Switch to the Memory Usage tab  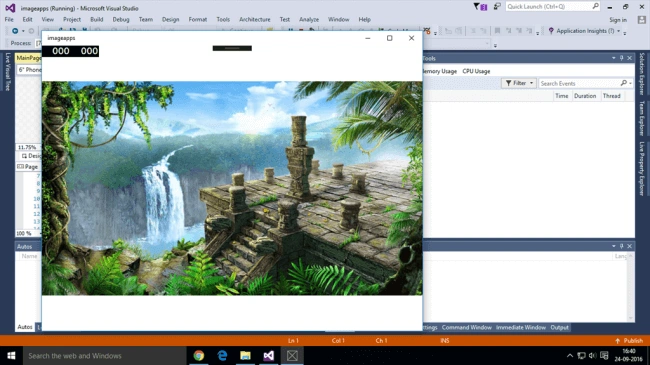(x=440, y=71)
